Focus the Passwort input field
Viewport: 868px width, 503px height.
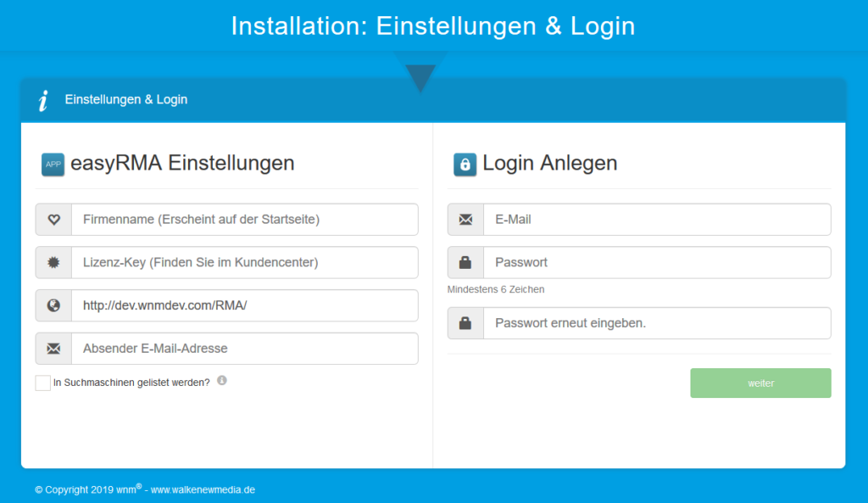point(657,263)
